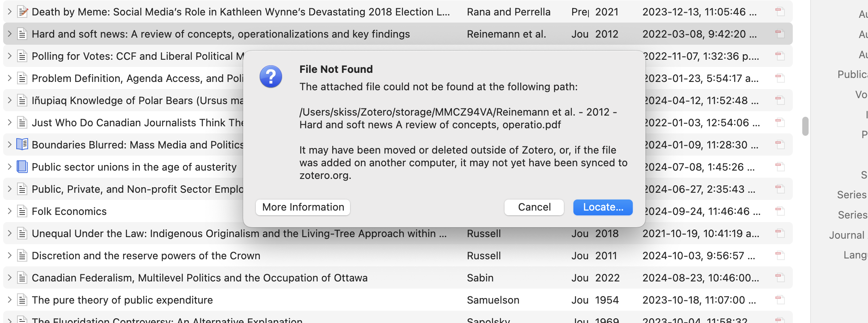Click journal article icon beside Folk Economics
868x323 pixels.
pyautogui.click(x=23, y=211)
